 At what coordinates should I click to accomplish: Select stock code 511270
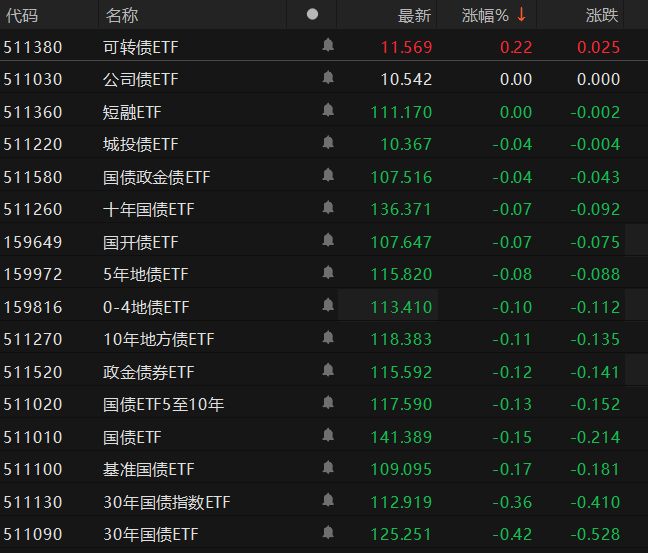point(33,339)
